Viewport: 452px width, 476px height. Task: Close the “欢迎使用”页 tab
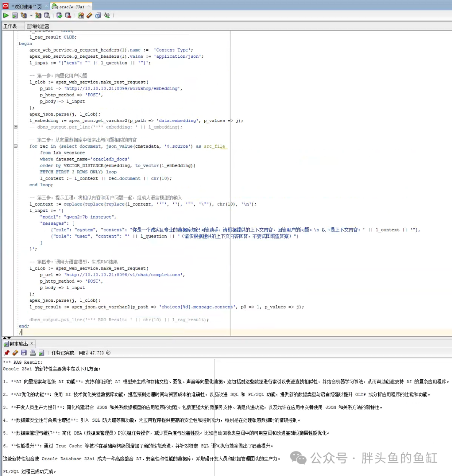point(46,6)
